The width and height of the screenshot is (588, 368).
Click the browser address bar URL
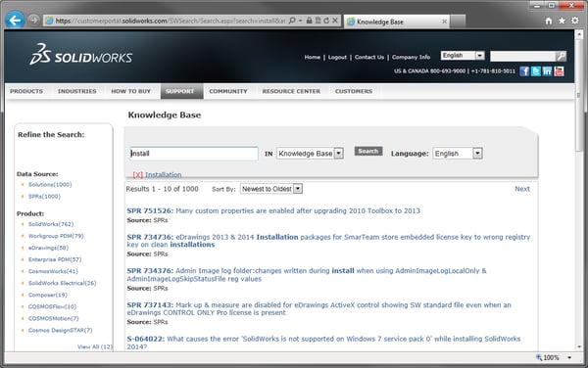coord(171,21)
